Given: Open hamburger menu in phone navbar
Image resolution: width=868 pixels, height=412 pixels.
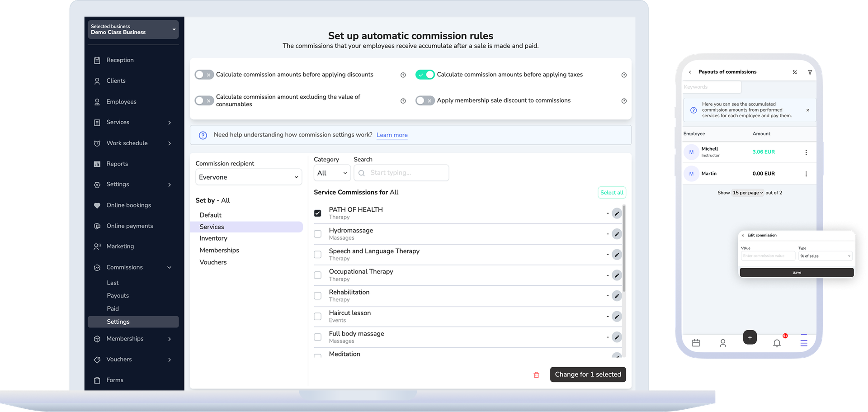Looking at the screenshot, I should [804, 343].
